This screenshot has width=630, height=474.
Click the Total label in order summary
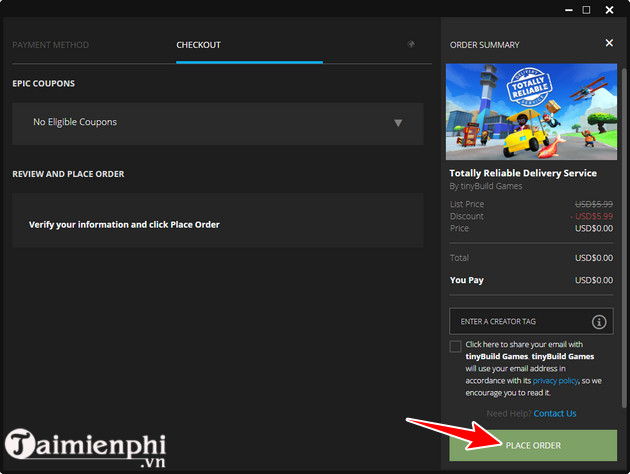tap(459, 258)
